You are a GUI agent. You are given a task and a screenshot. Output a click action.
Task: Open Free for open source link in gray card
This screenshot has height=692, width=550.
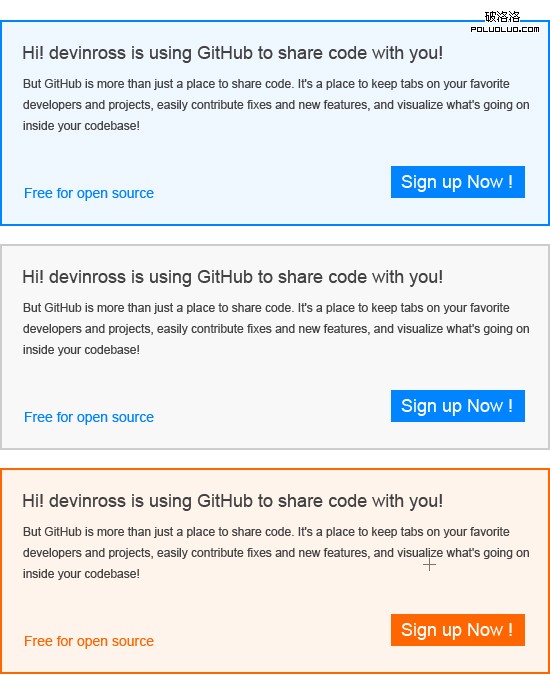point(89,417)
